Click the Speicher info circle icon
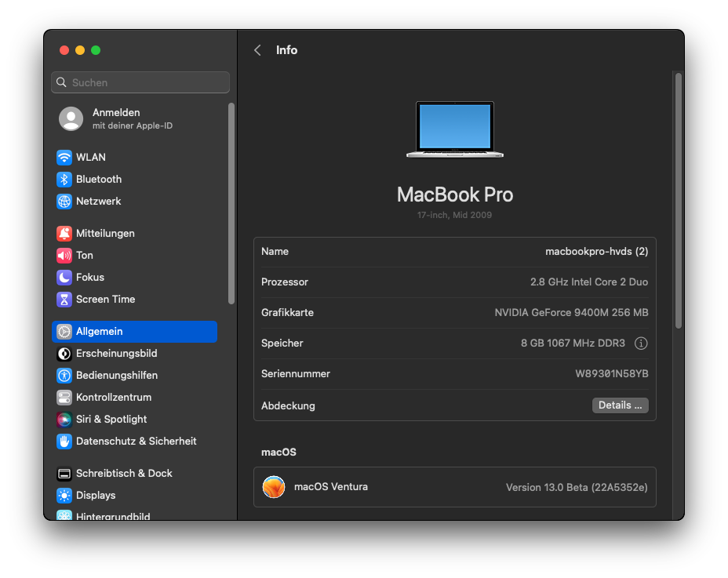Viewport: 728px width, 578px height. pos(641,343)
